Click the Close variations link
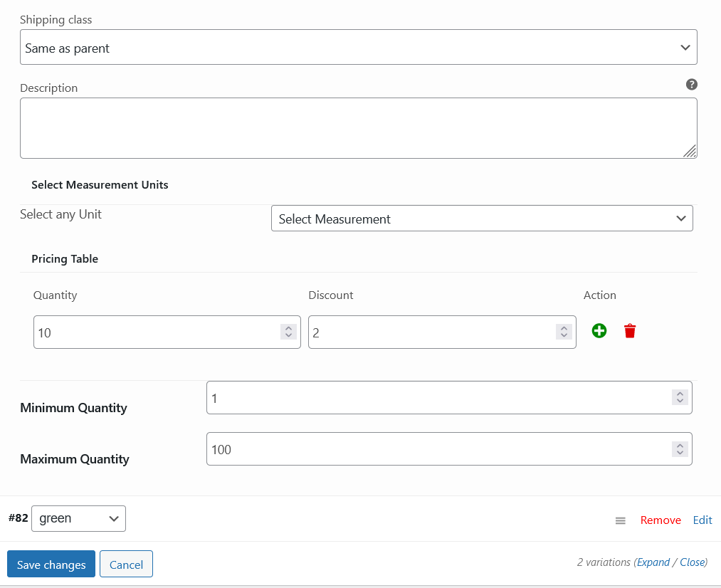The image size is (721, 588). 692,562
